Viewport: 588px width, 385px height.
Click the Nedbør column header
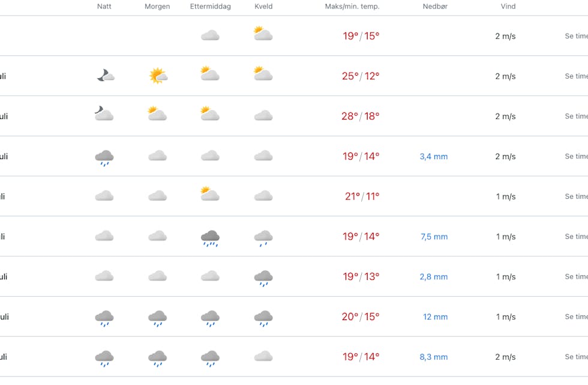pyautogui.click(x=435, y=7)
